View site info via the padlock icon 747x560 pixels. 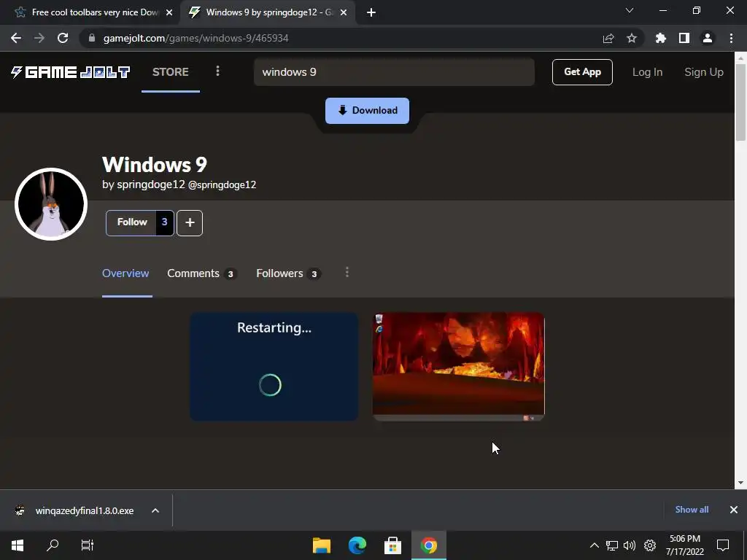pos(92,38)
